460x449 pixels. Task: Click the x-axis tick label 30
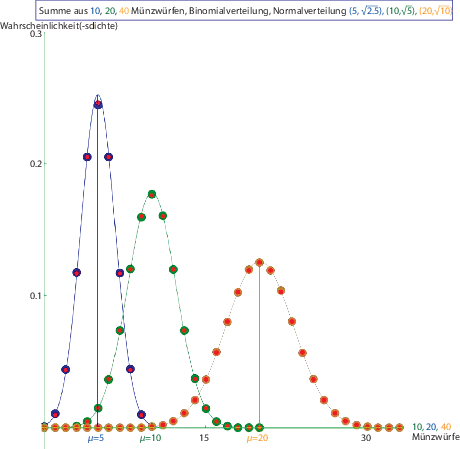click(366, 438)
